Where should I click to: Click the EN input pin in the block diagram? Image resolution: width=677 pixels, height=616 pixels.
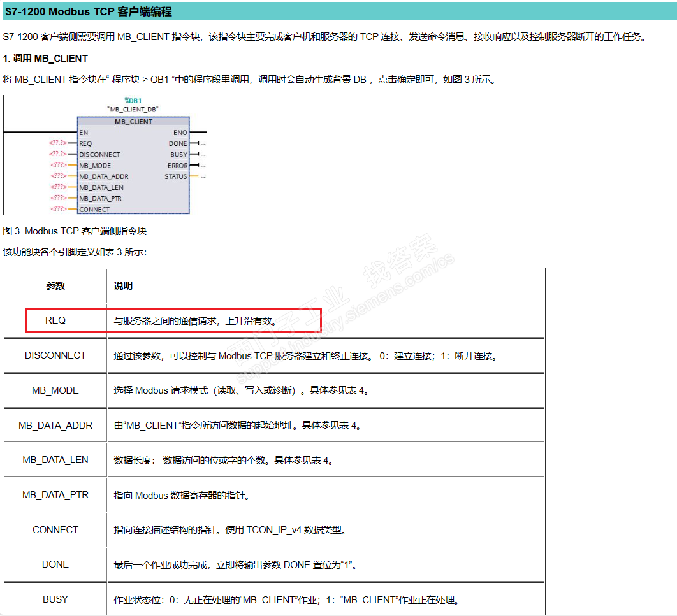[x=84, y=133]
